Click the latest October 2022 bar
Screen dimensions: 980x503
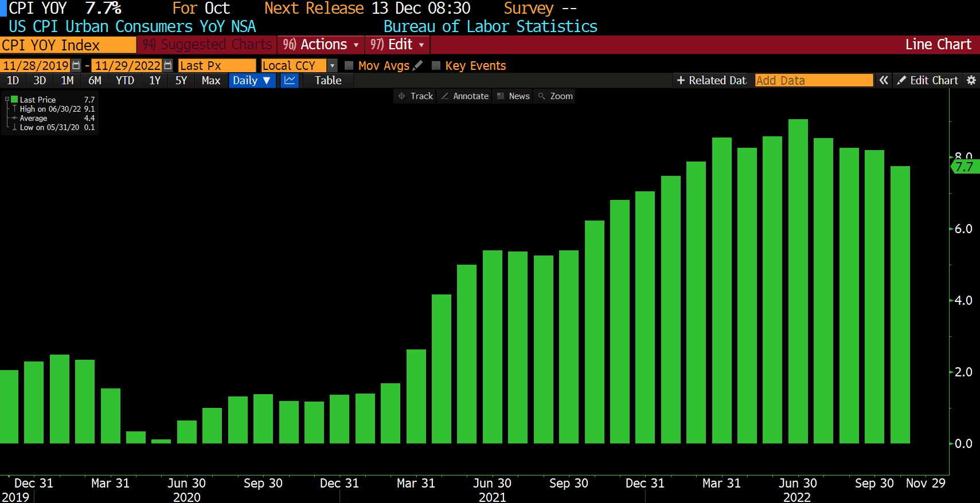click(900, 305)
